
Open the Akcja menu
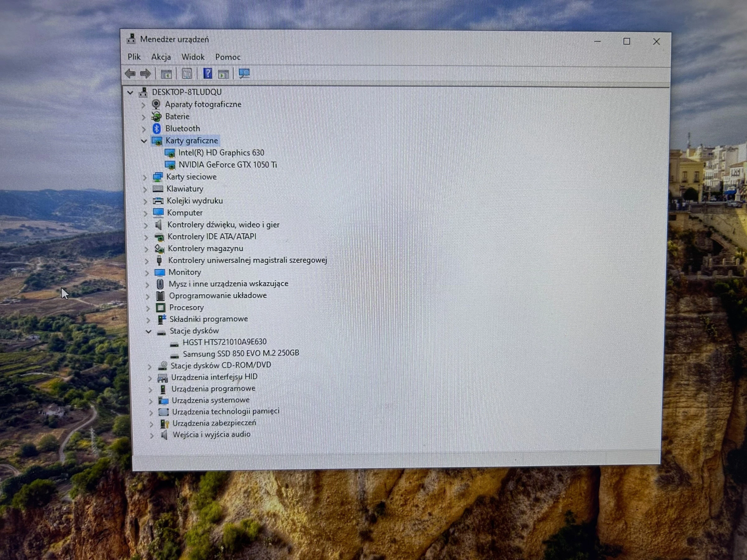click(x=161, y=57)
